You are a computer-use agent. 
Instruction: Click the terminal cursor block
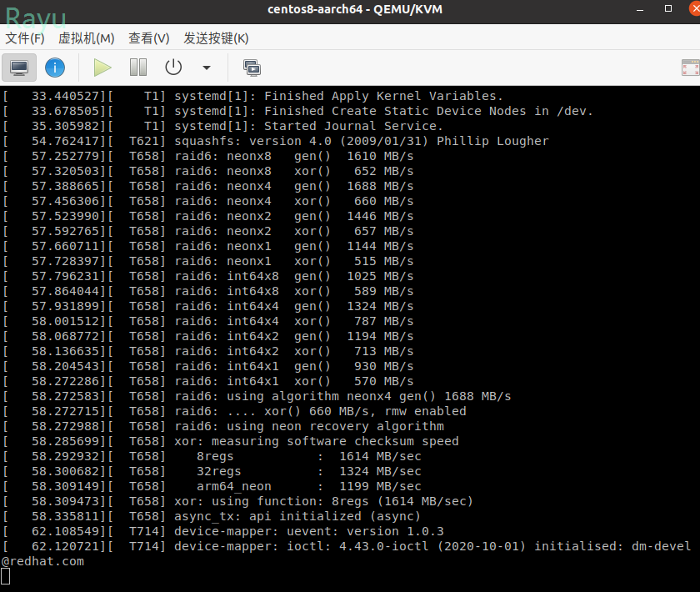pos(5,576)
